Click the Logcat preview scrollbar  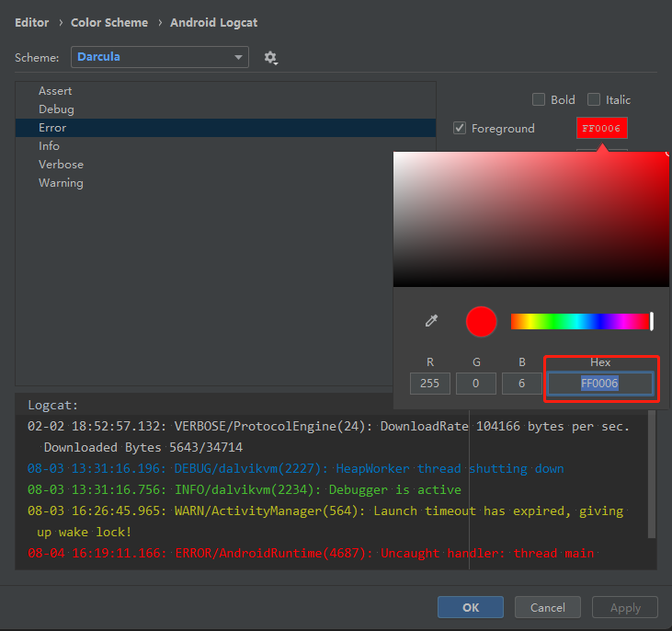tap(652, 474)
